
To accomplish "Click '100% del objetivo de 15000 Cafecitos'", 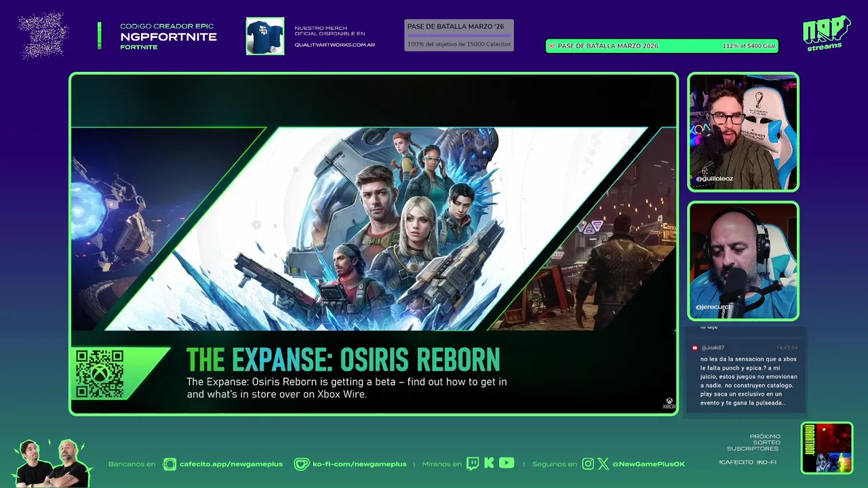I will [459, 44].
